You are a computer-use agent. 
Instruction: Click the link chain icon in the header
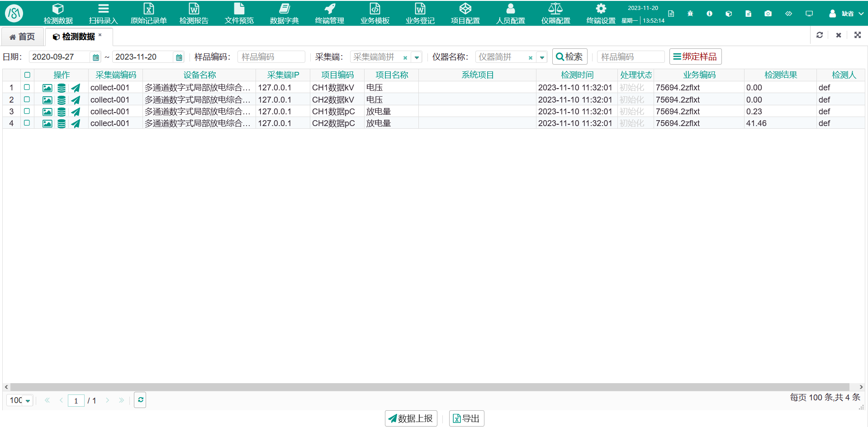tap(788, 14)
